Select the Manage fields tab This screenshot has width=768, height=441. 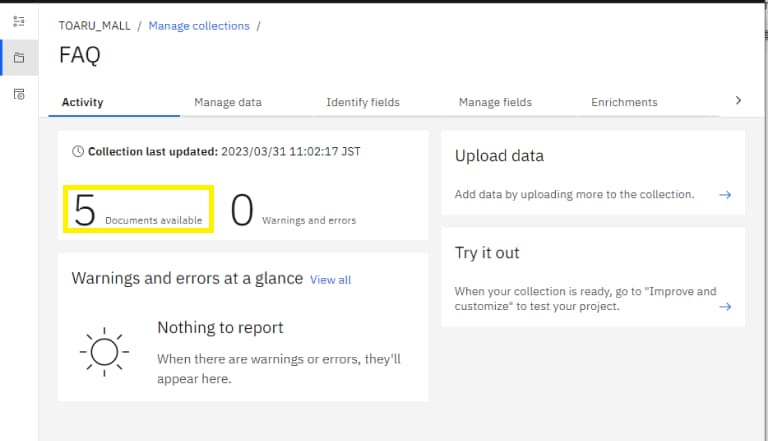[495, 102]
